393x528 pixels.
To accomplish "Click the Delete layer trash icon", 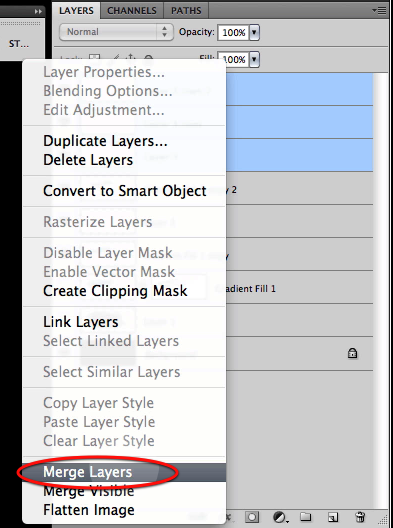I will click(360, 517).
